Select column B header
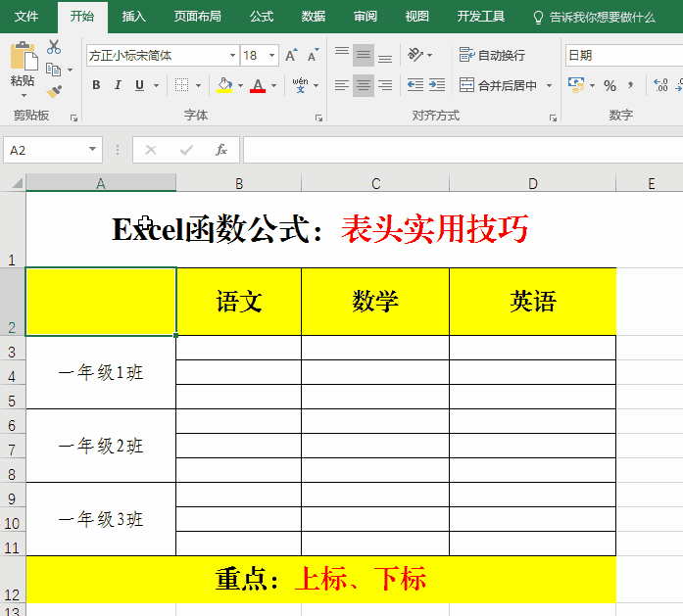 pos(239,183)
